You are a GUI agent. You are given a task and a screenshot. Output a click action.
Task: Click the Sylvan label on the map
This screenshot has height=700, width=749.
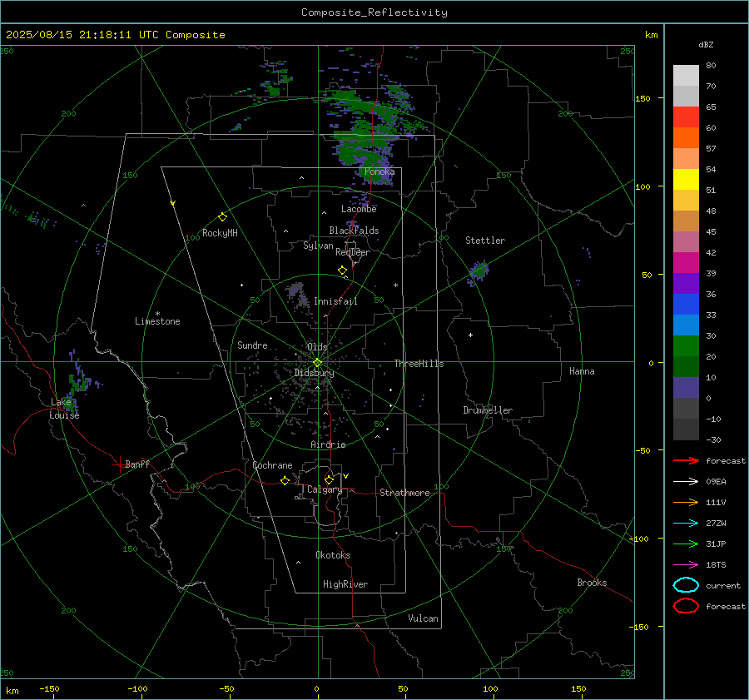click(x=318, y=246)
